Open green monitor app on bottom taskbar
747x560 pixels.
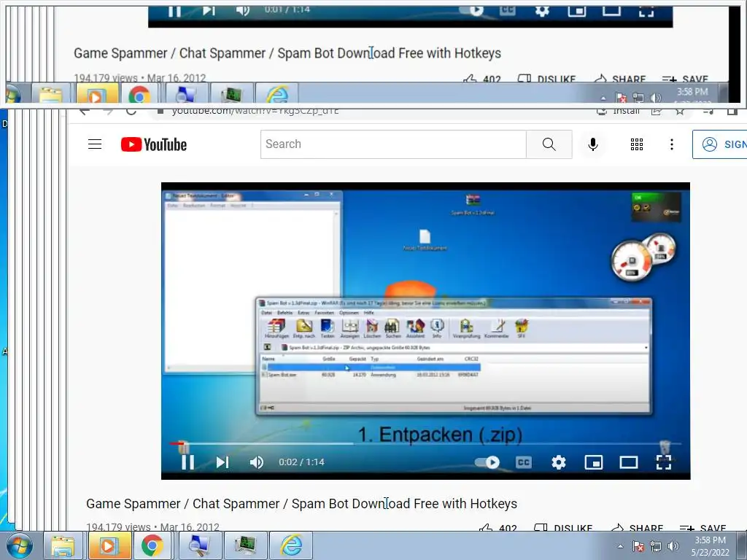244,545
